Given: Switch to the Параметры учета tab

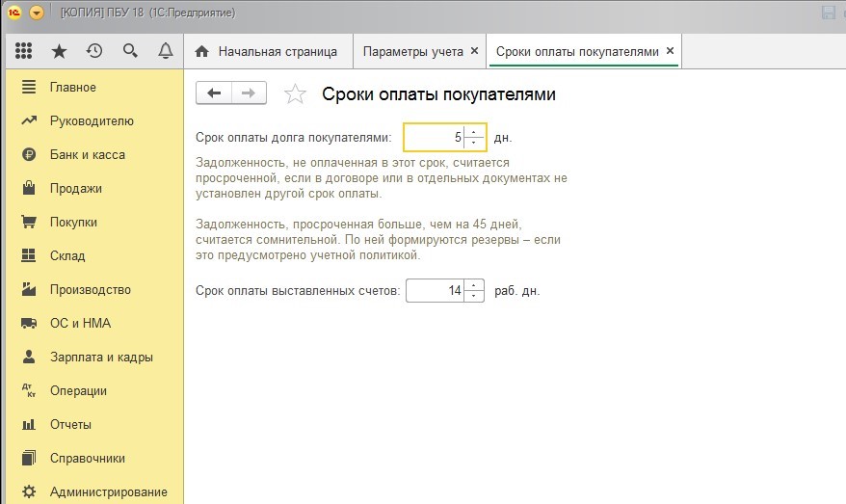Looking at the screenshot, I should coord(412,51).
